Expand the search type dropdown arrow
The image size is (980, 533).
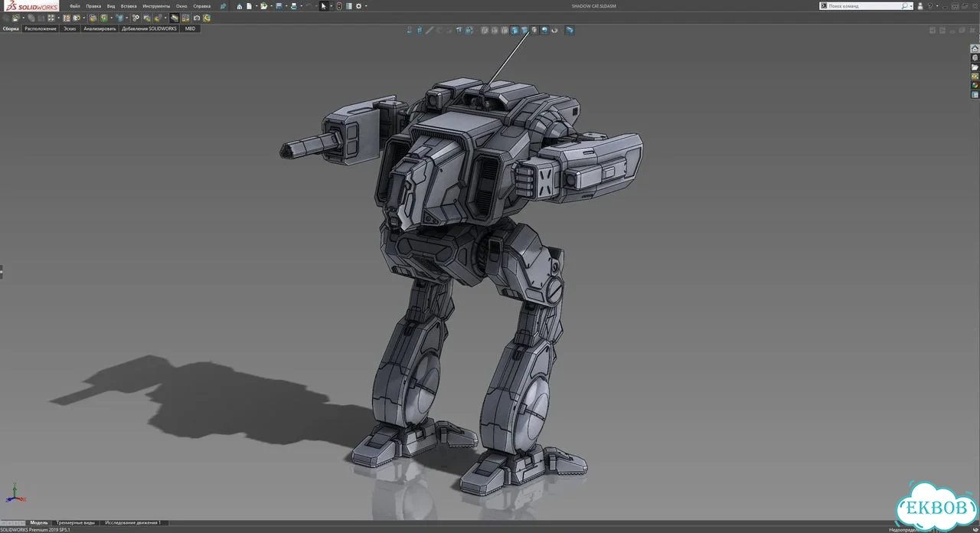tap(911, 6)
